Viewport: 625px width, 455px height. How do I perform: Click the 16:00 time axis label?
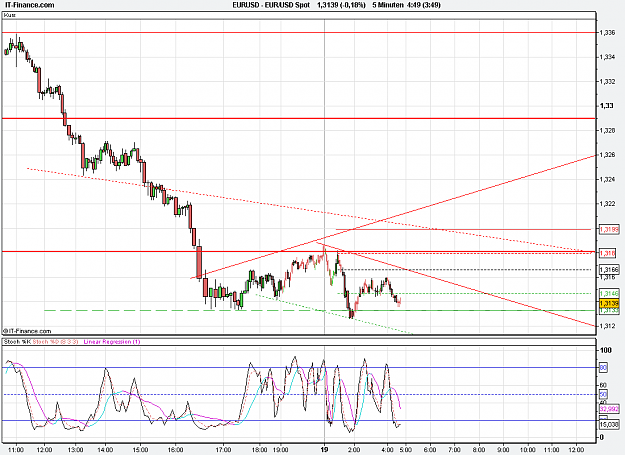coord(175,450)
